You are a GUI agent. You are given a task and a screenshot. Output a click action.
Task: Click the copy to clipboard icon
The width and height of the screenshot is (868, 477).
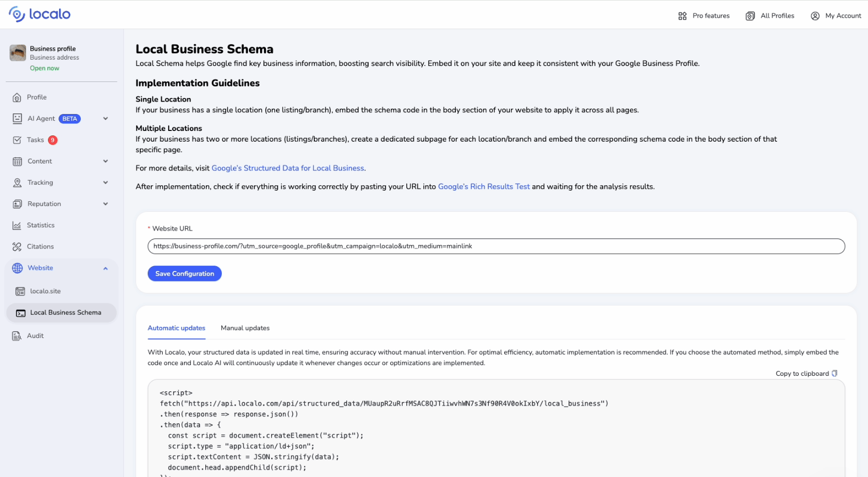(834, 373)
